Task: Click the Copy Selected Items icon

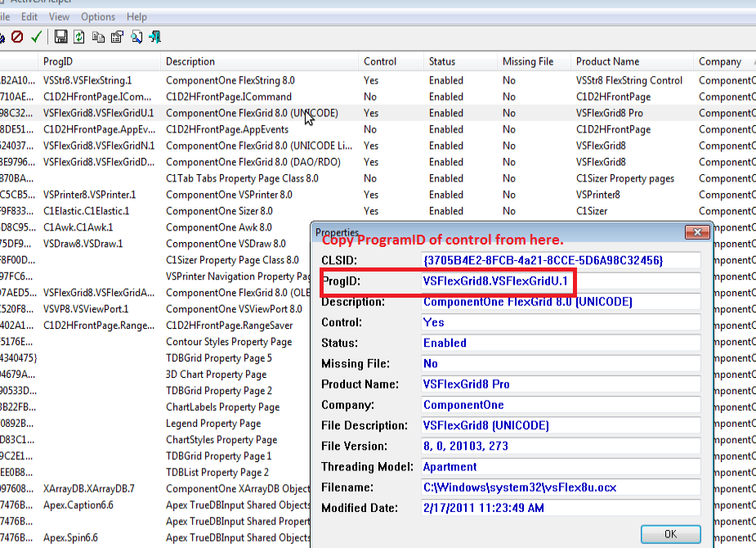Action: pos(98,37)
